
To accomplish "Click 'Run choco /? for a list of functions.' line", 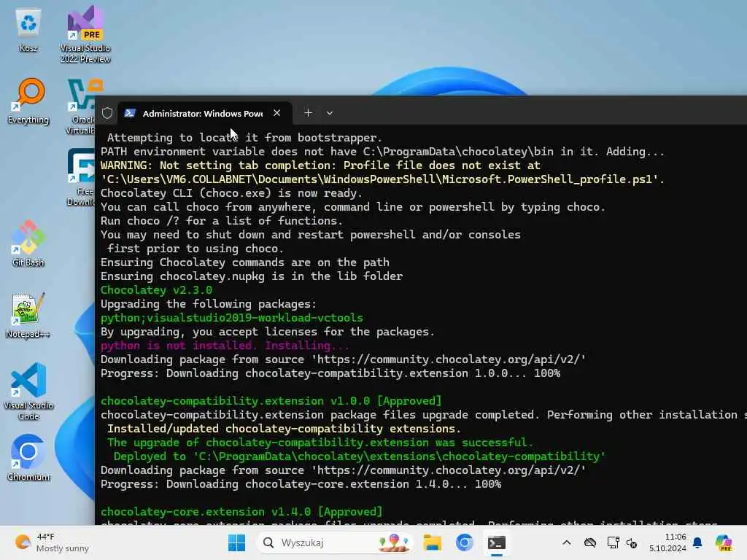I will coord(222,220).
